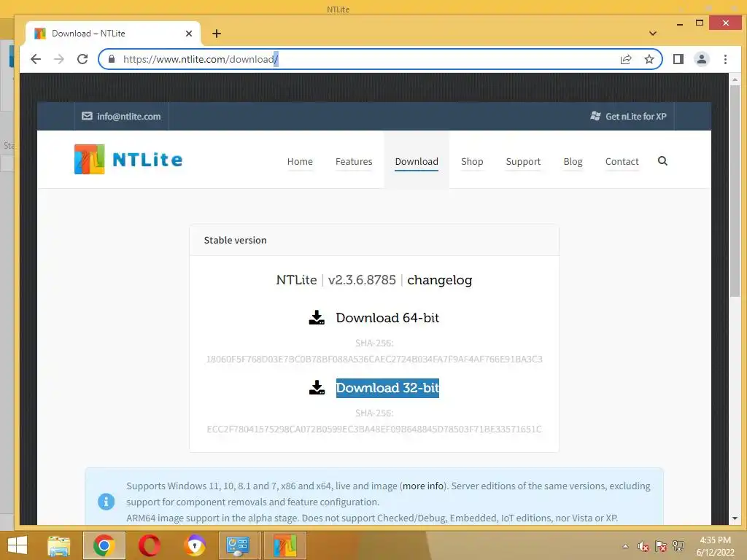Open the more info link

click(x=423, y=486)
